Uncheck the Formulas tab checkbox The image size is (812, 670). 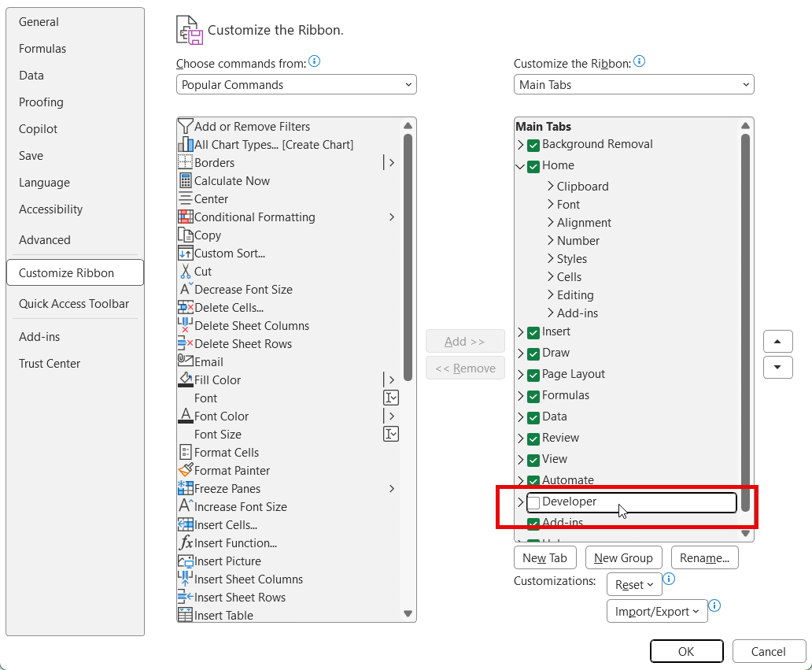click(533, 396)
